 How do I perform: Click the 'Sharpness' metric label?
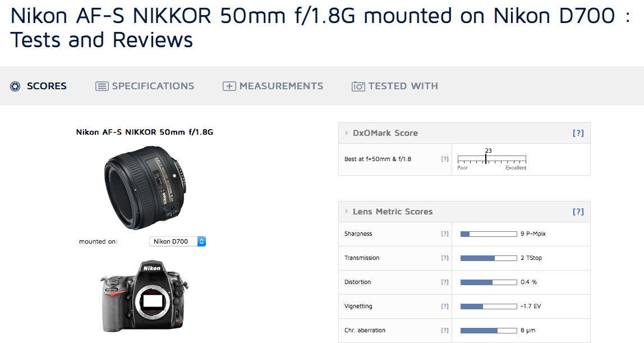[358, 234]
